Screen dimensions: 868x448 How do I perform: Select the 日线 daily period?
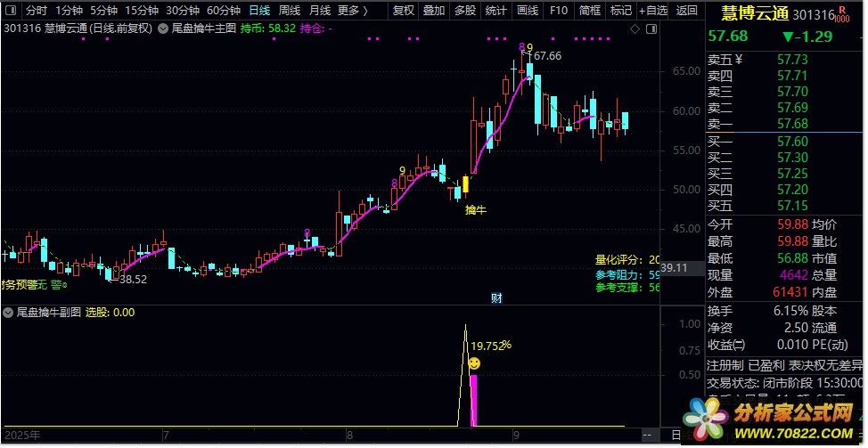pos(259,11)
